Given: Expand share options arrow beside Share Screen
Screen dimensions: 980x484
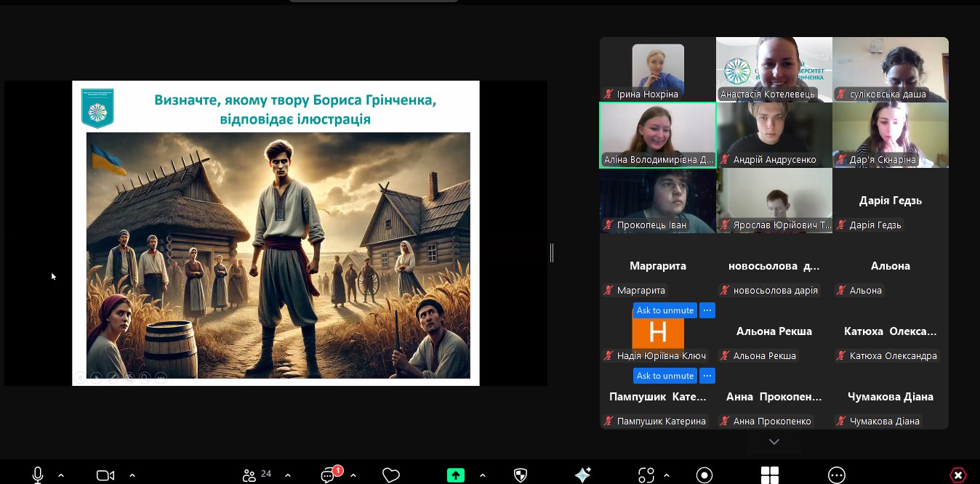Looking at the screenshot, I should coord(483,475).
